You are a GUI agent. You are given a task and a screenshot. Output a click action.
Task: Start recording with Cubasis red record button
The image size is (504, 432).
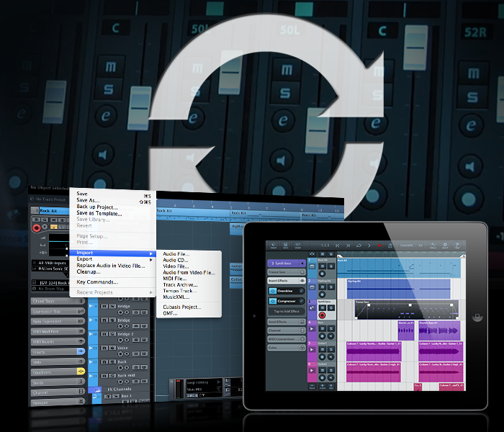coord(379,246)
